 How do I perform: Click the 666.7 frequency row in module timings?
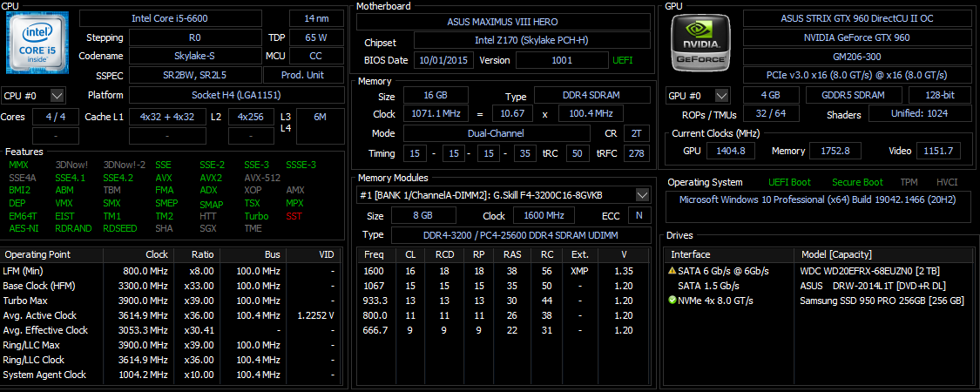pos(505,331)
